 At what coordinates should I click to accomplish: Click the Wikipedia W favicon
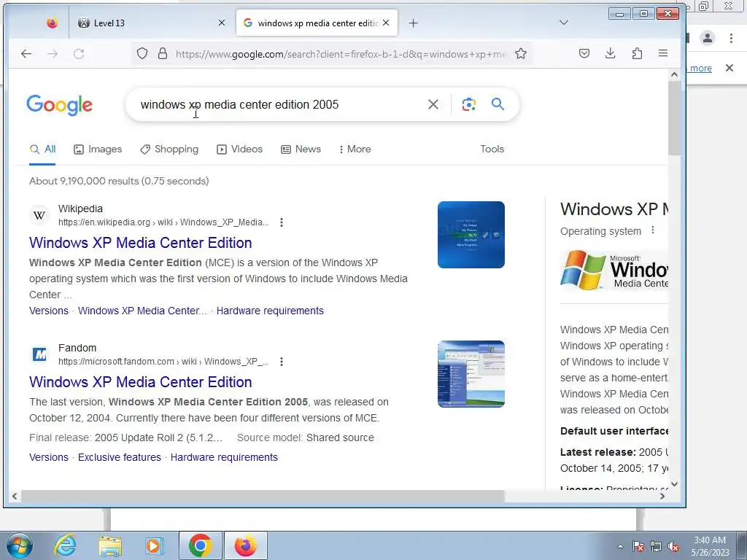point(39,215)
